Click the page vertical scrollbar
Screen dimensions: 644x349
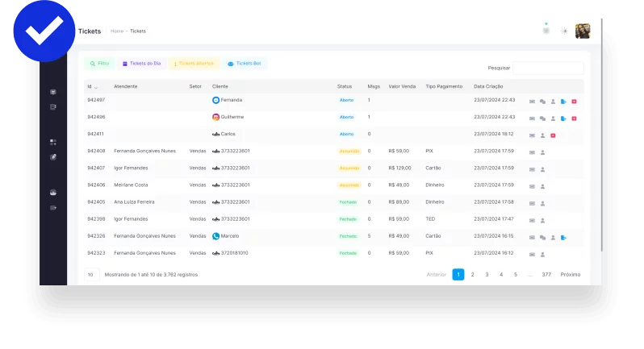[602, 135]
